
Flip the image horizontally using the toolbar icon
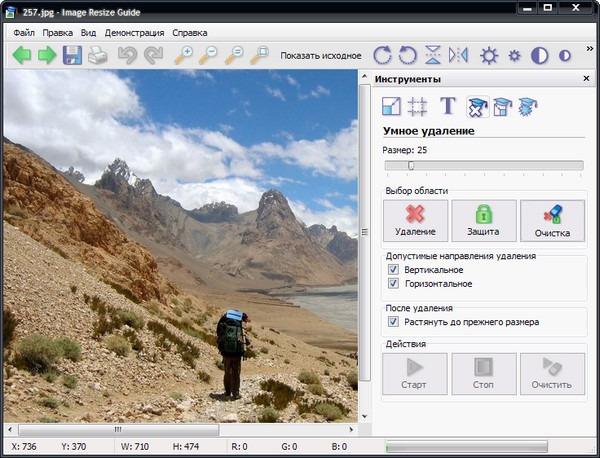458,55
